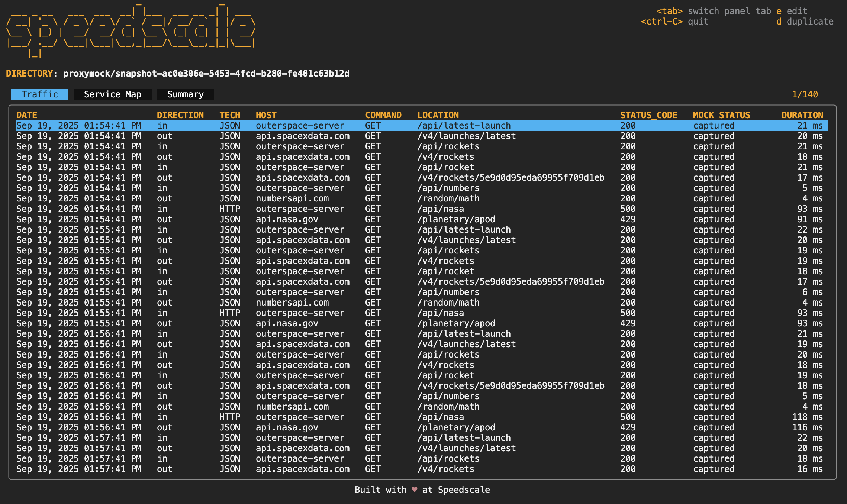The height and width of the screenshot is (504, 847).
Task: Click the DURATION column header
Action: (x=802, y=115)
